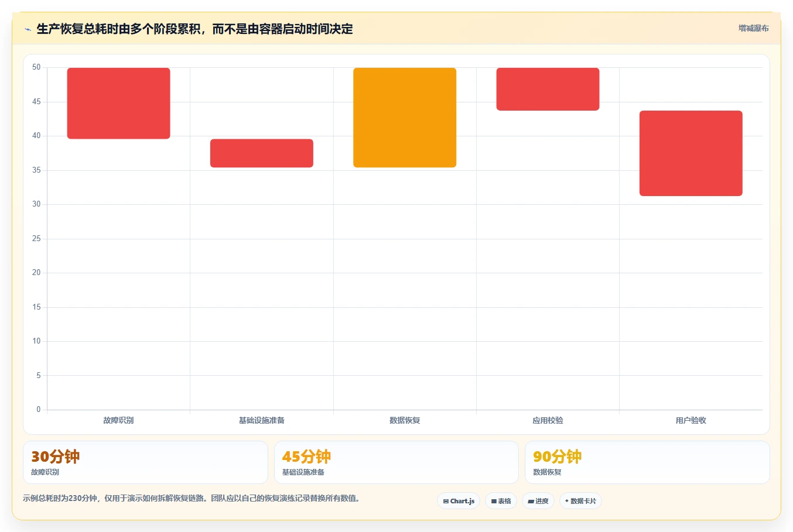Click the 表格 tag

(x=501, y=501)
